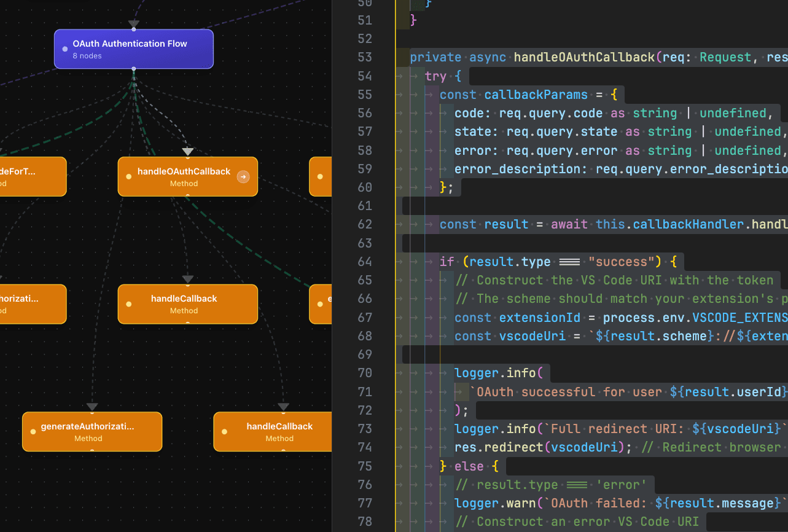
Task: Click the yellow dot on generateAuthorizati node
Action: [x=34, y=432]
